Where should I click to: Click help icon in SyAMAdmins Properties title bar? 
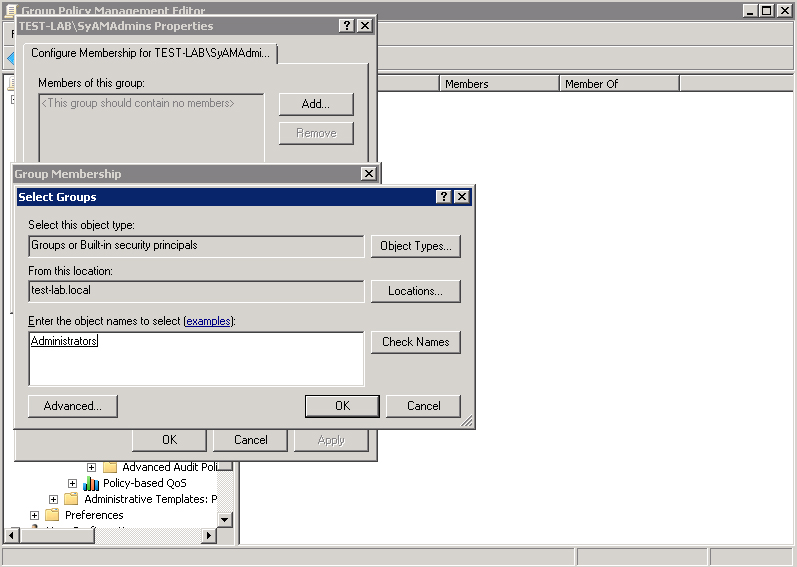(346, 26)
